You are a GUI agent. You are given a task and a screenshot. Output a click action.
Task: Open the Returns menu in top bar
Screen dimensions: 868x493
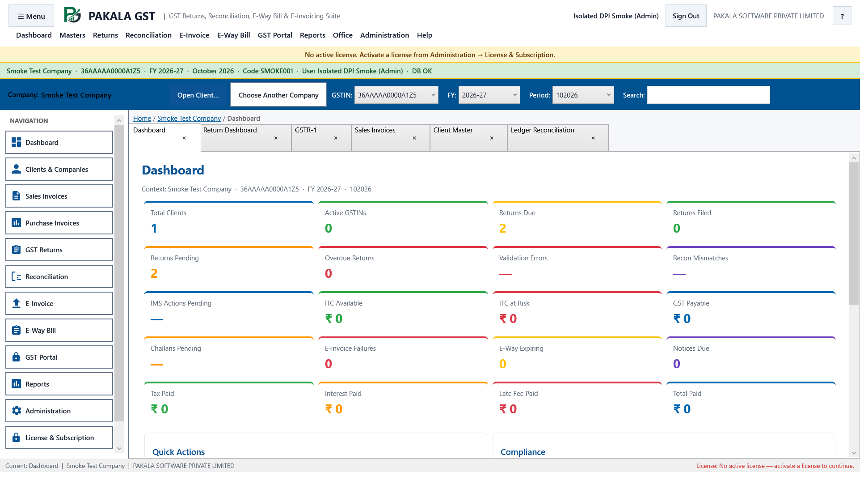(x=105, y=35)
